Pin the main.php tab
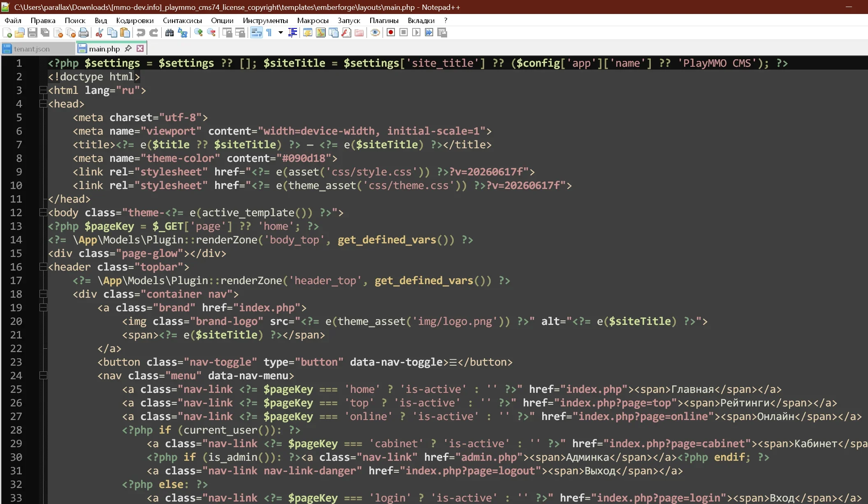 coord(128,49)
